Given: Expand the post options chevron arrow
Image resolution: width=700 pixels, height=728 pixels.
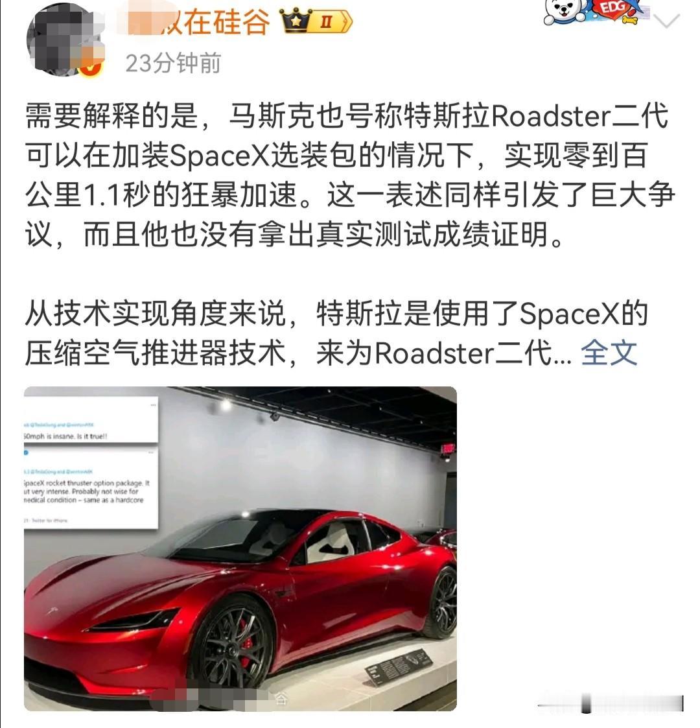Looking at the screenshot, I should click(x=666, y=21).
